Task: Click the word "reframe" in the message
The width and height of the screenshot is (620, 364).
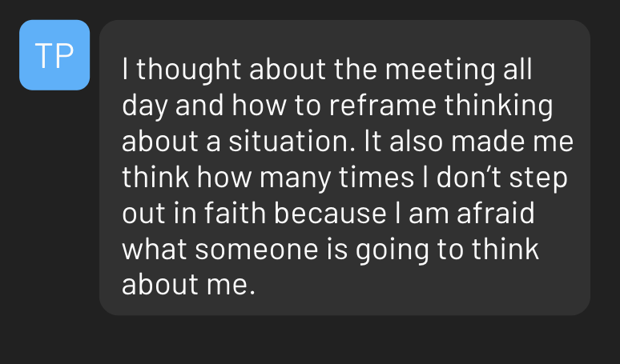Action: (x=382, y=106)
